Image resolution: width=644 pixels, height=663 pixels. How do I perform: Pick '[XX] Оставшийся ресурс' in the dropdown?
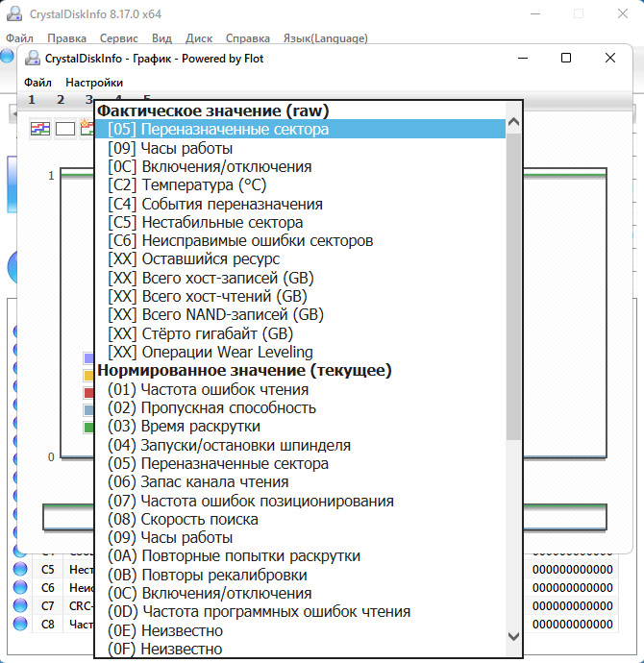pos(193,258)
